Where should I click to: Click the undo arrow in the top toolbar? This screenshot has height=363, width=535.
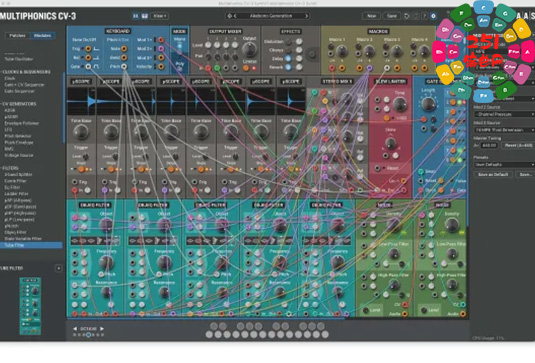[407, 16]
